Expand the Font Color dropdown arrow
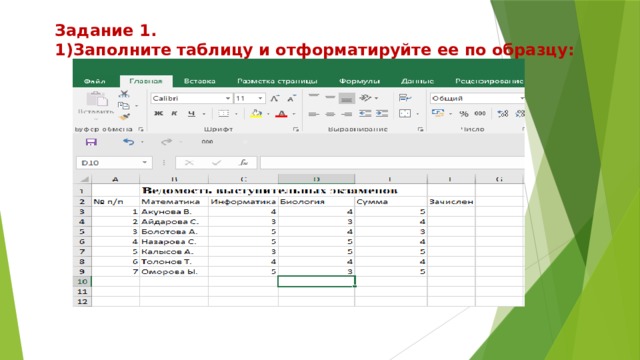Image resolution: width=640 pixels, height=360 pixels. tap(293, 114)
